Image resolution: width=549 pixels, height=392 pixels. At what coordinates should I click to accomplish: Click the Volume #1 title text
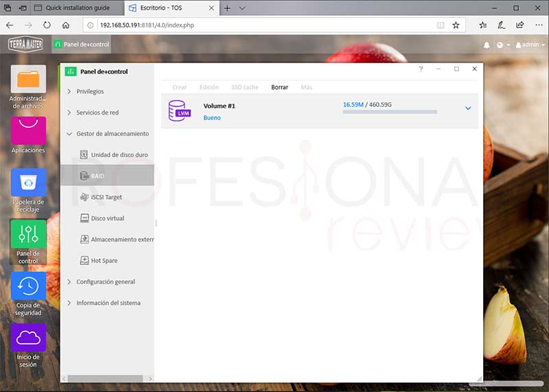pos(219,106)
